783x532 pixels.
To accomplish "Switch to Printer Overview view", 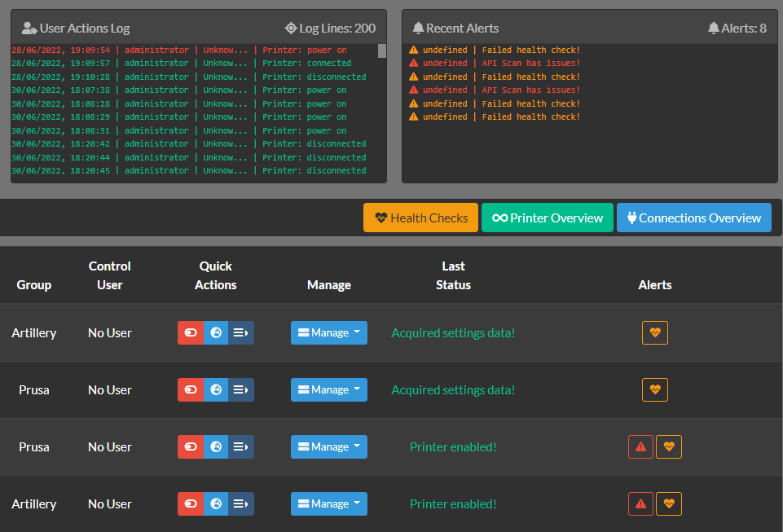I will tap(547, 218).
